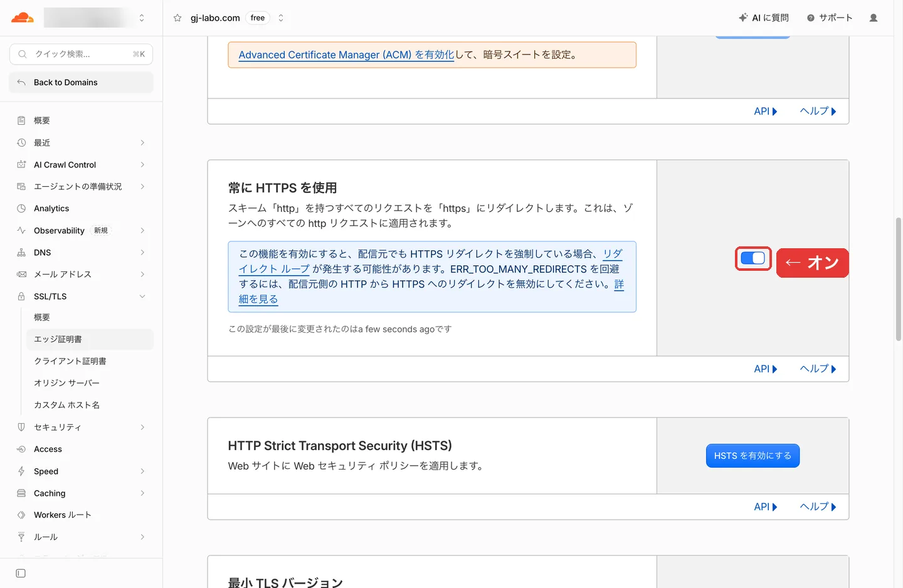This screenshot has width=903, height=588.
Task: Go Back to Domains
Action: (81, 82)
